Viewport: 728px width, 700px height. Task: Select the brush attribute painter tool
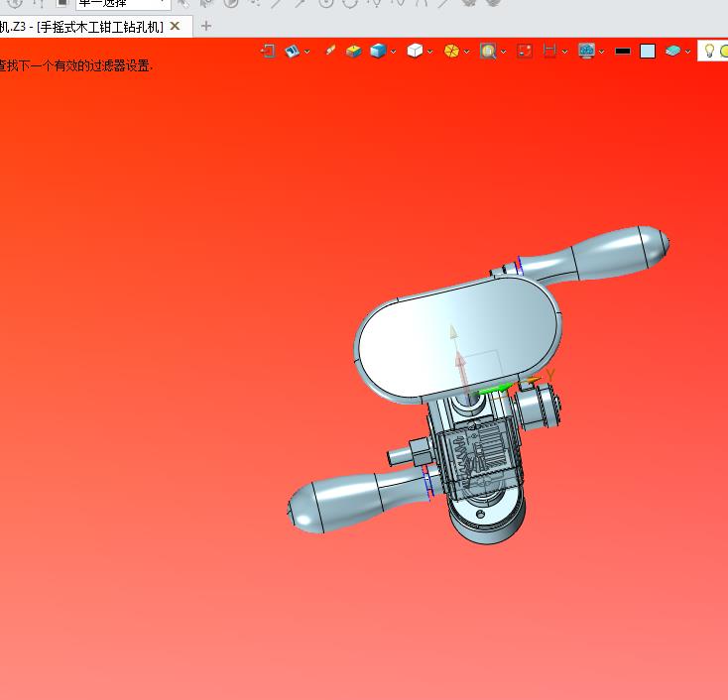click(330, 51)
